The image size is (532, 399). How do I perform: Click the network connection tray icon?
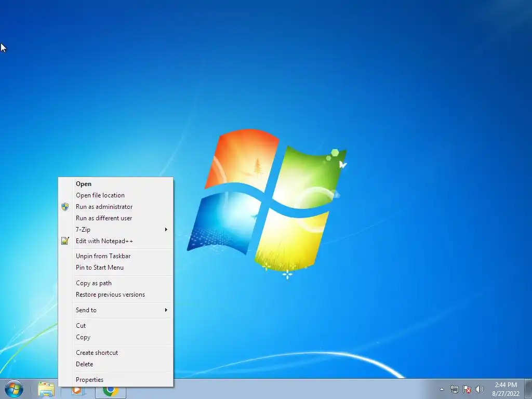tap(454, 389)
